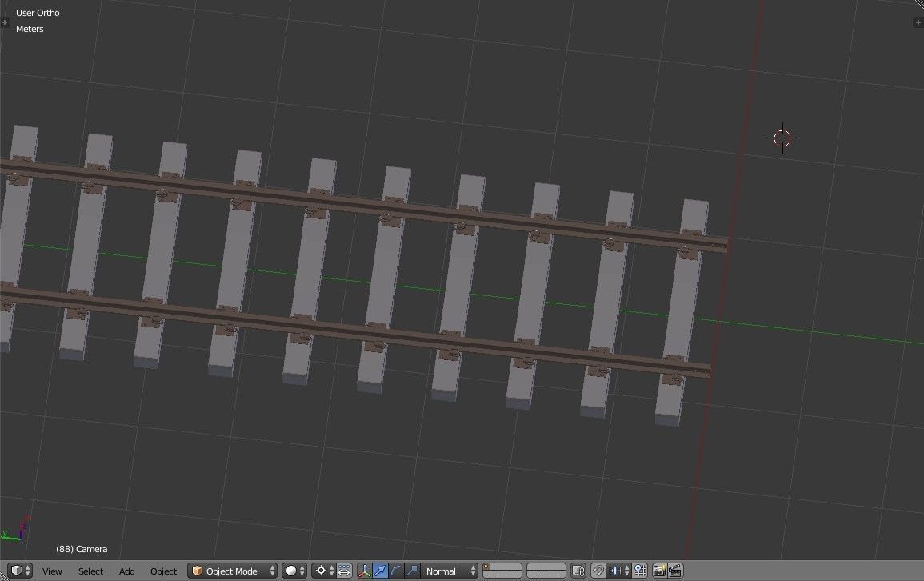Click the end of the upper rail

coord(723,245)
